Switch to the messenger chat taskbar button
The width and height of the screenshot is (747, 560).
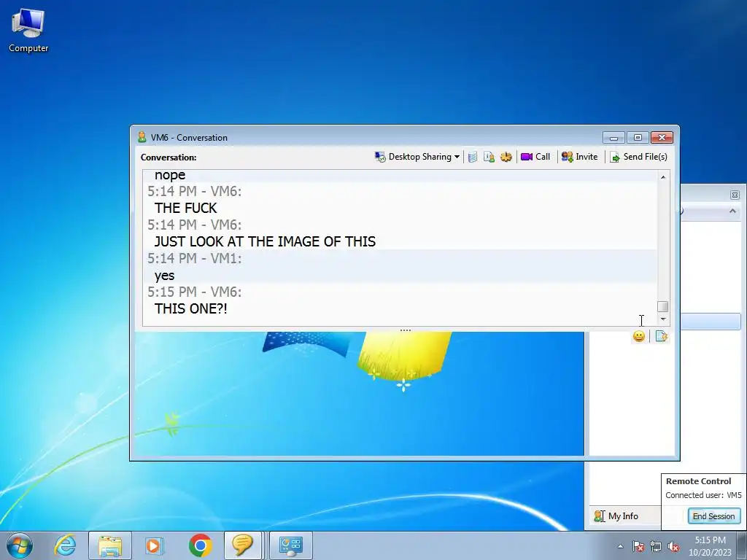[242, 545]
